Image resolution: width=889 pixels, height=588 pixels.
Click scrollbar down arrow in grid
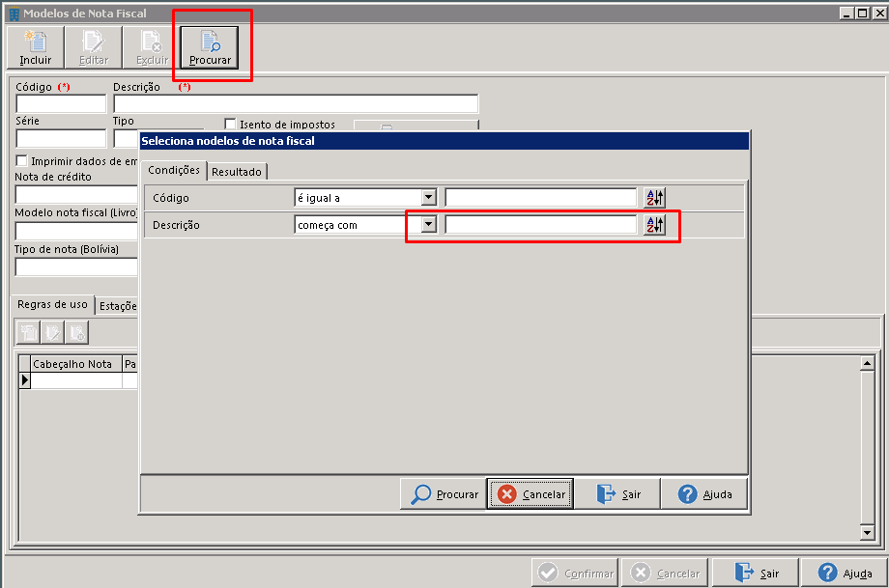tap(867, 532)
